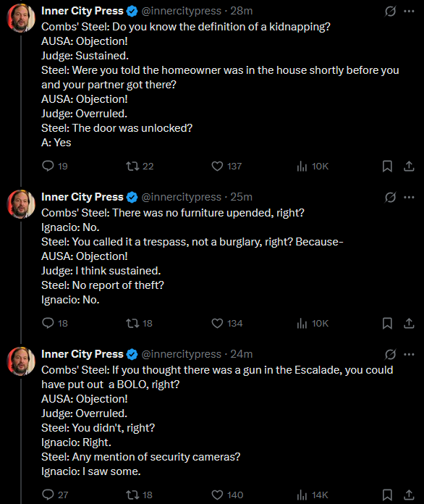Bookmark the 25m trespass tweet

[x=387, y=323]
